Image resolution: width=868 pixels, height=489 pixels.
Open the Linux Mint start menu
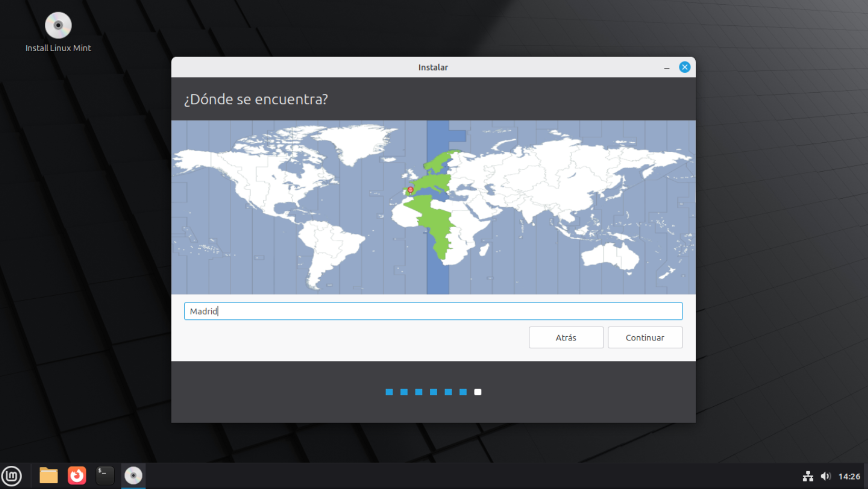12,476
